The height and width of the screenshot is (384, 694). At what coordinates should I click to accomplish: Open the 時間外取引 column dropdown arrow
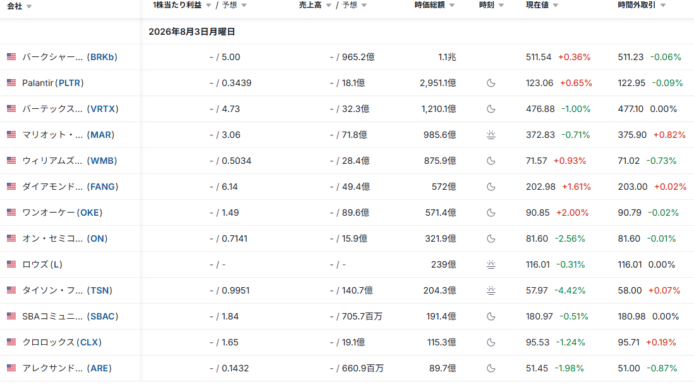tap(663, 5)
